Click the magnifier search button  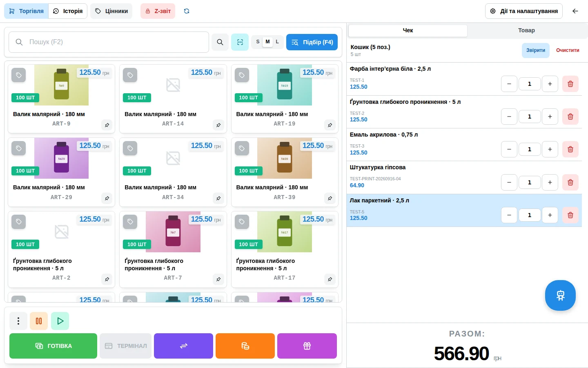tap(220, 42)
